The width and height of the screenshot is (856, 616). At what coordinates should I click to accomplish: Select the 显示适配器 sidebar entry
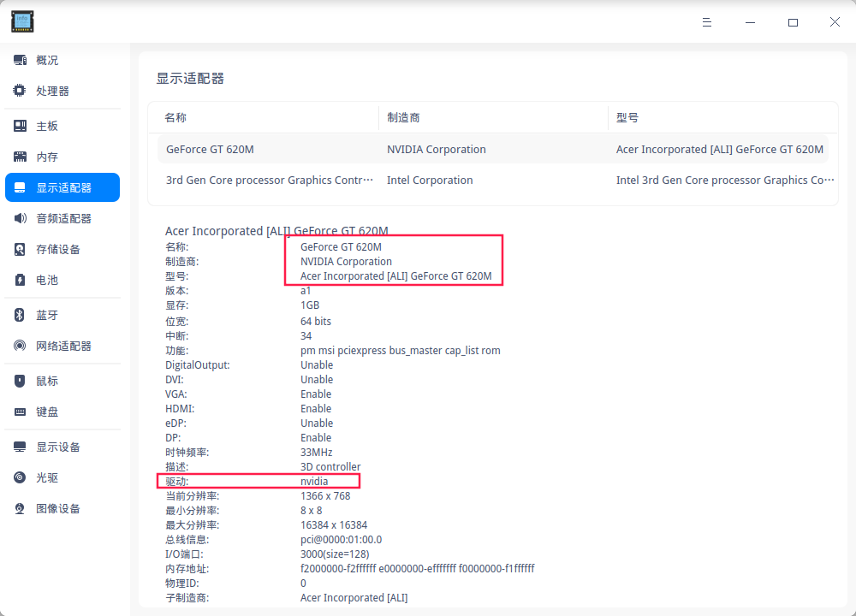tap(62, 187)
